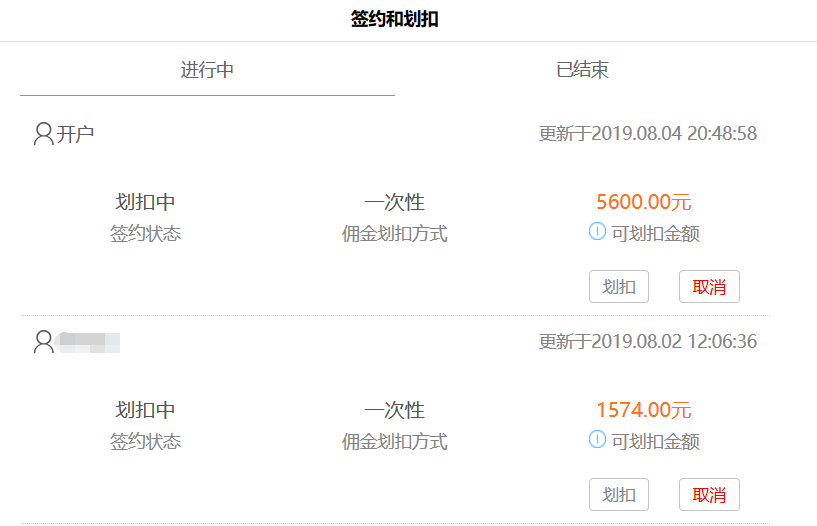Image resolution: width=817 pixels, height=526 pixels.
Task: Click the user icon beside the blurred name
Action: [x=44, y=342]
